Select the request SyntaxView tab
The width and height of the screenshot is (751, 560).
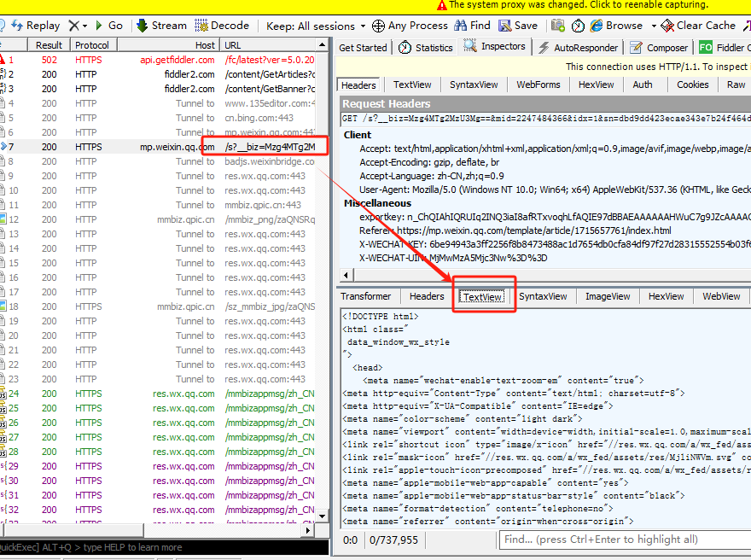coord(474,85)
